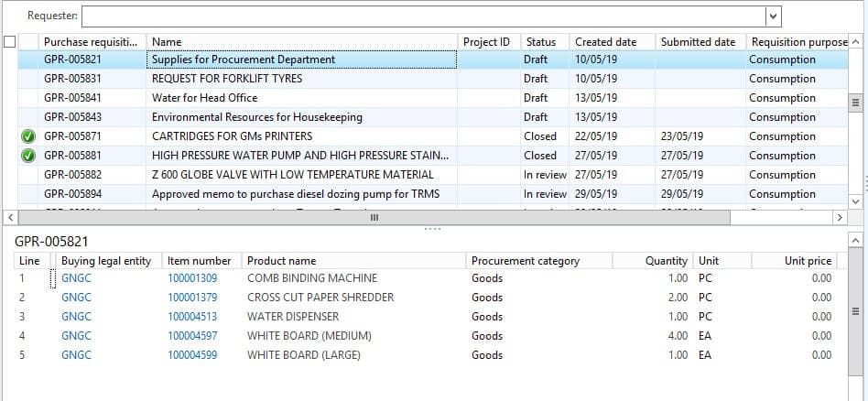Screen dimensions: 868x401
Task: Open item number 100001309 link
Action: click(192, 278)
